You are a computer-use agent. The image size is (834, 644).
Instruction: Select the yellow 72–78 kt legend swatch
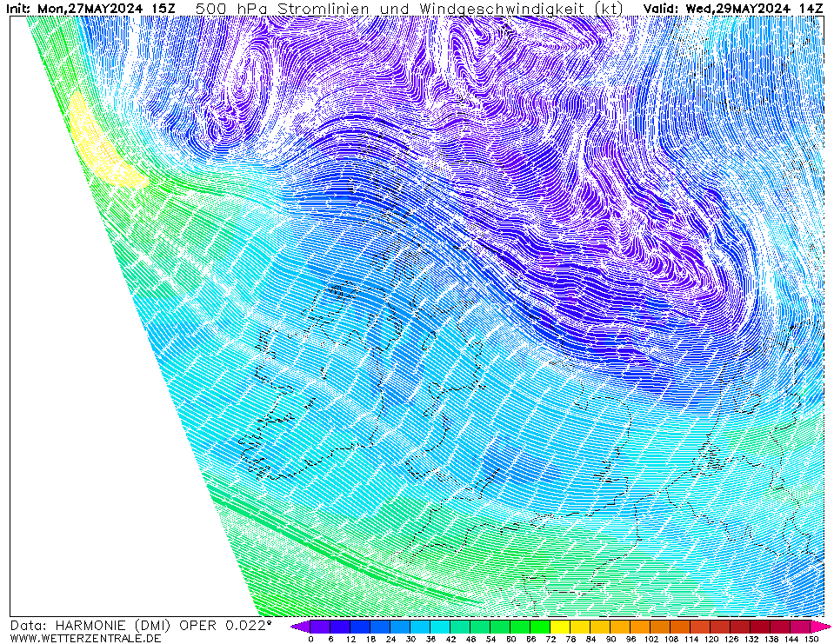tap(561, 627)
